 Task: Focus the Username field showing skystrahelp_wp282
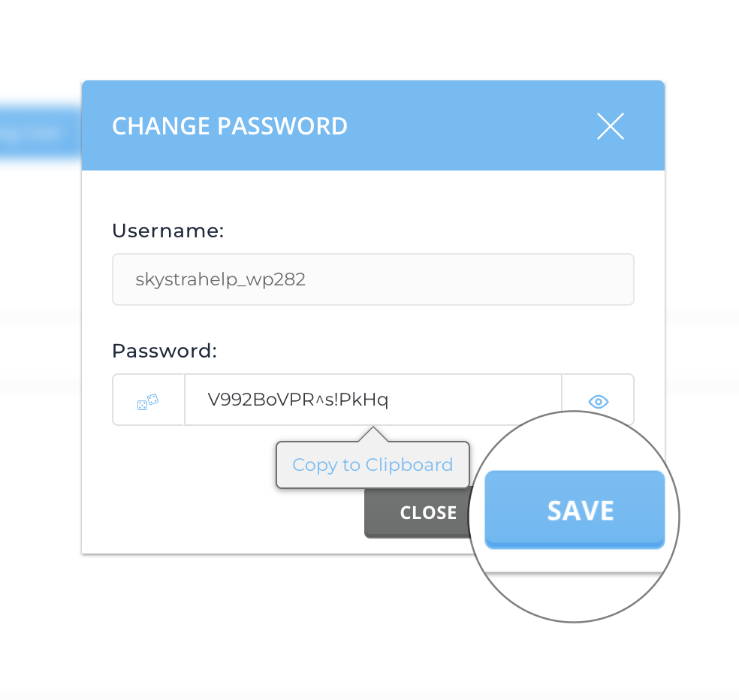point(373,279)
